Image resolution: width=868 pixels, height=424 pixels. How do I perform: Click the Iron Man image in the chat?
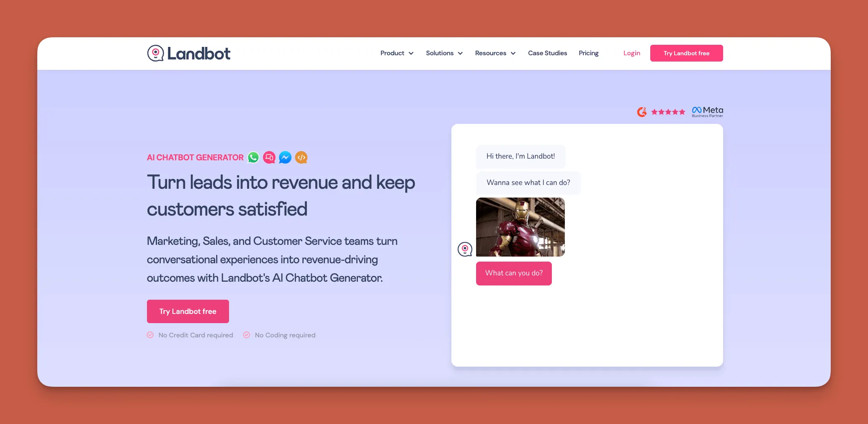(520, 227)
